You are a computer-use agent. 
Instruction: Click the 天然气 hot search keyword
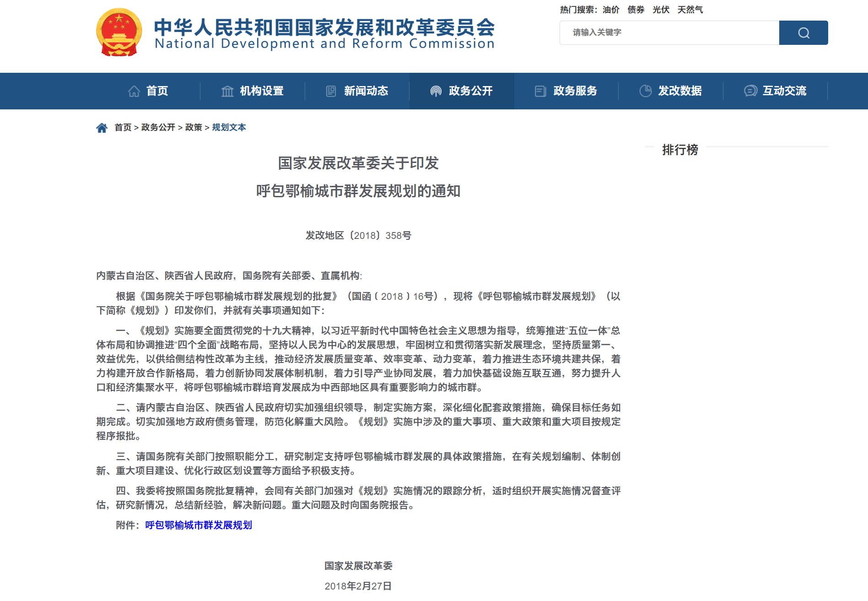[690, 10]
